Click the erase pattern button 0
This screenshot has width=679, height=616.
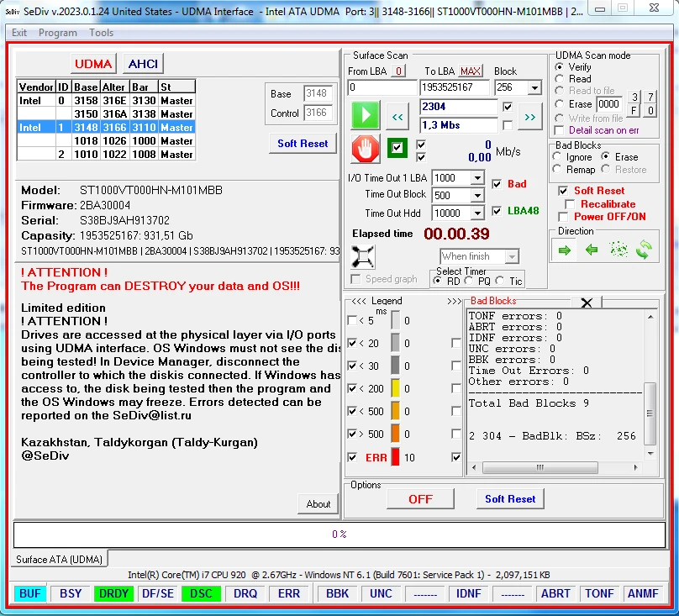point(650,111)
